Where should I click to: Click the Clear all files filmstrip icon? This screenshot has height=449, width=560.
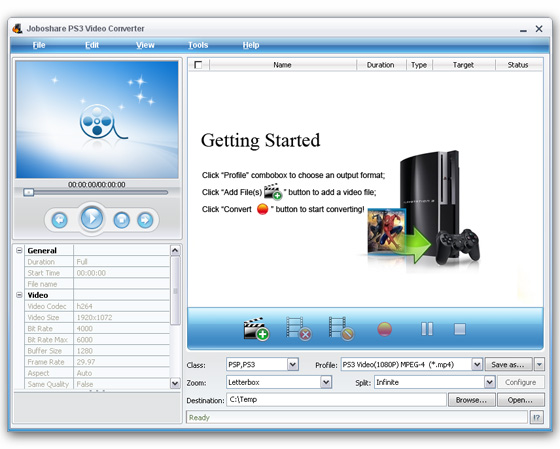click(x=341, y=329)
